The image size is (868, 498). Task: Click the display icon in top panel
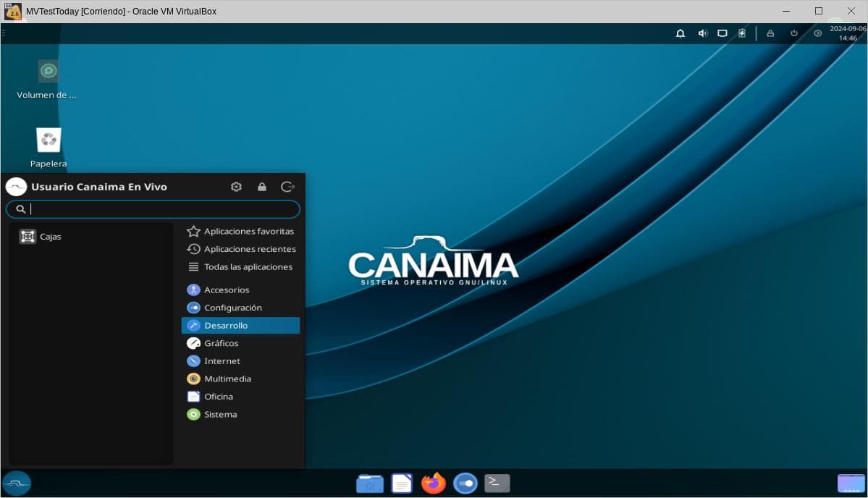(x=722, y=33)
